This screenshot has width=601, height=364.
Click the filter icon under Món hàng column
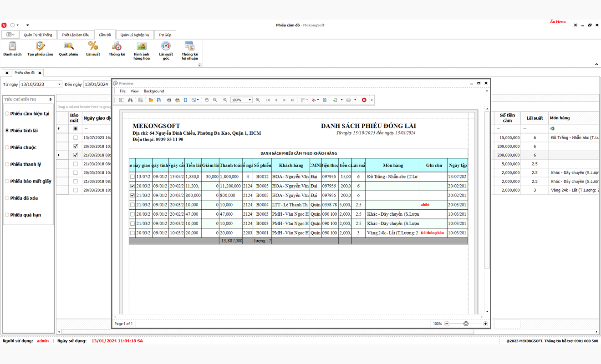coord(552,129)
